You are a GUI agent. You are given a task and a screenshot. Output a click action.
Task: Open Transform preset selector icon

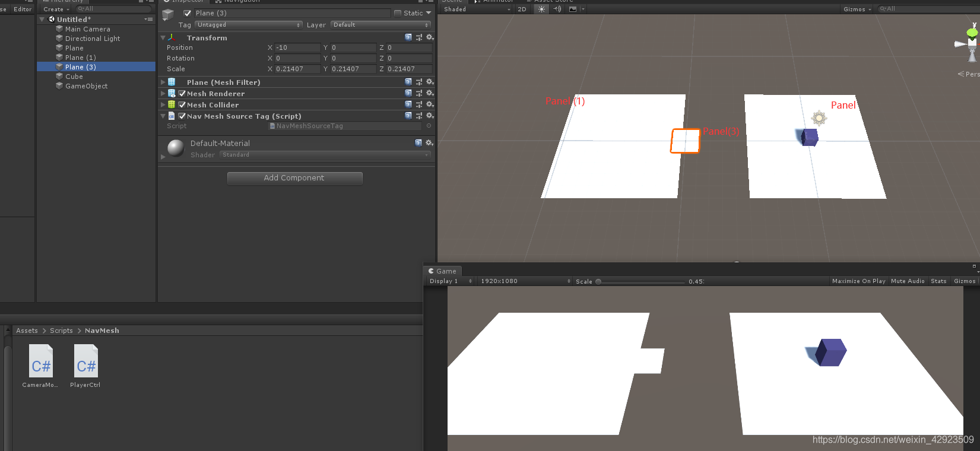tap(419, 37)
